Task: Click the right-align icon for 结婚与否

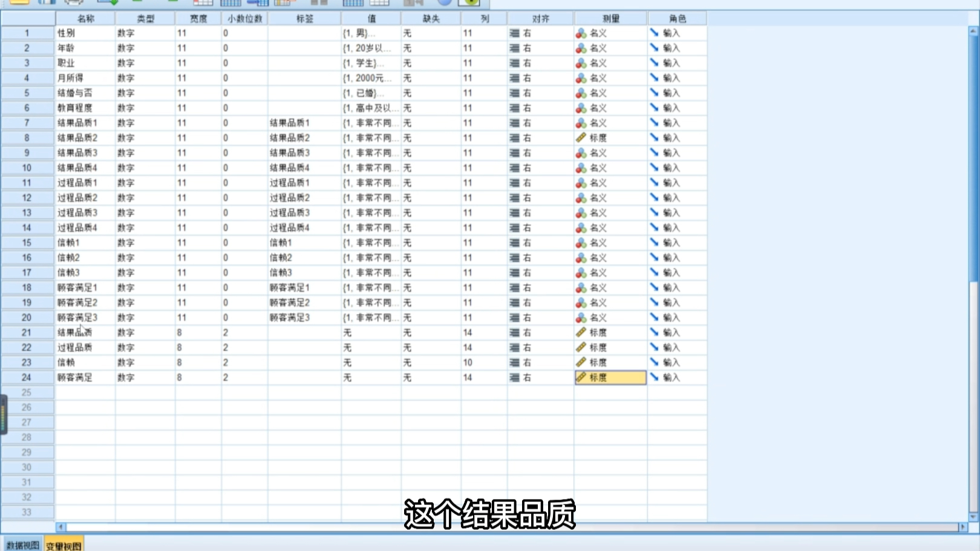Action: pos(514,93)
